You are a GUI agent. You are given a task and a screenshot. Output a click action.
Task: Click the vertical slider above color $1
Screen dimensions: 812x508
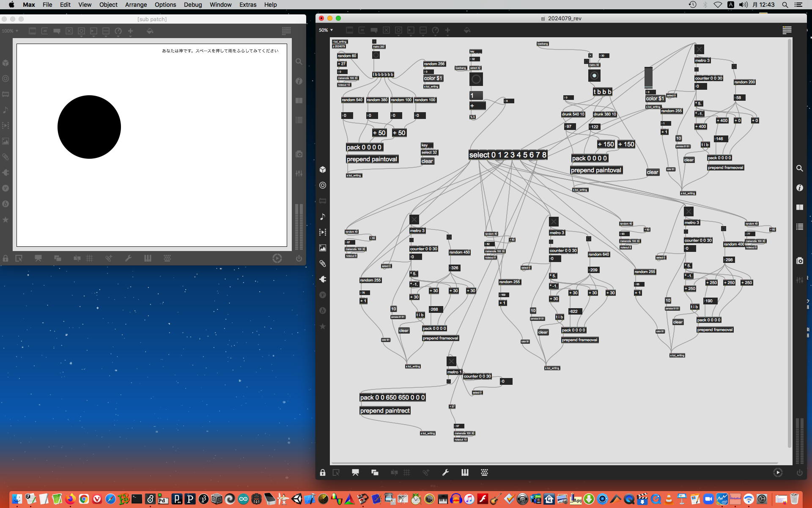click(x=648, y=77)
